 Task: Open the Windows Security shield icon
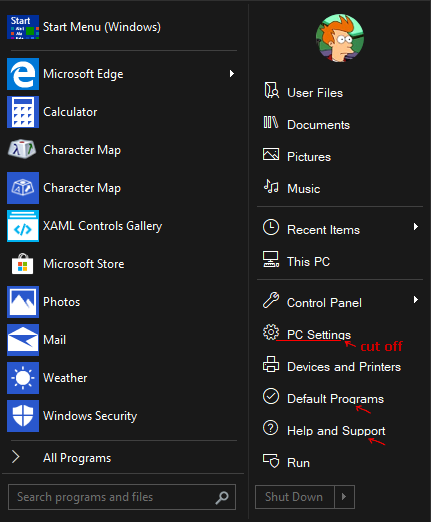point(23,416)
